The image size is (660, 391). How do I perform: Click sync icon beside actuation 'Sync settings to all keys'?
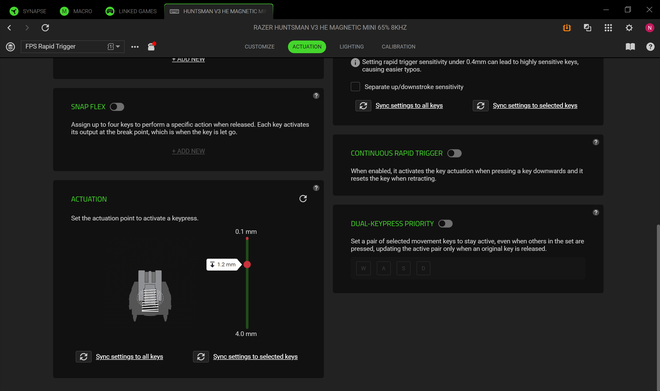83,356
